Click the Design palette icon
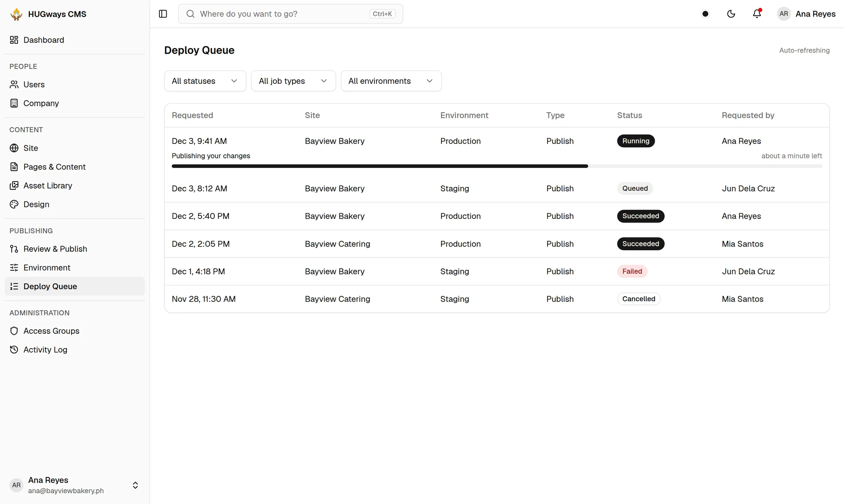The height and width of the screenshot is (504, 844). pyautogui.click(x=14, y=204)
